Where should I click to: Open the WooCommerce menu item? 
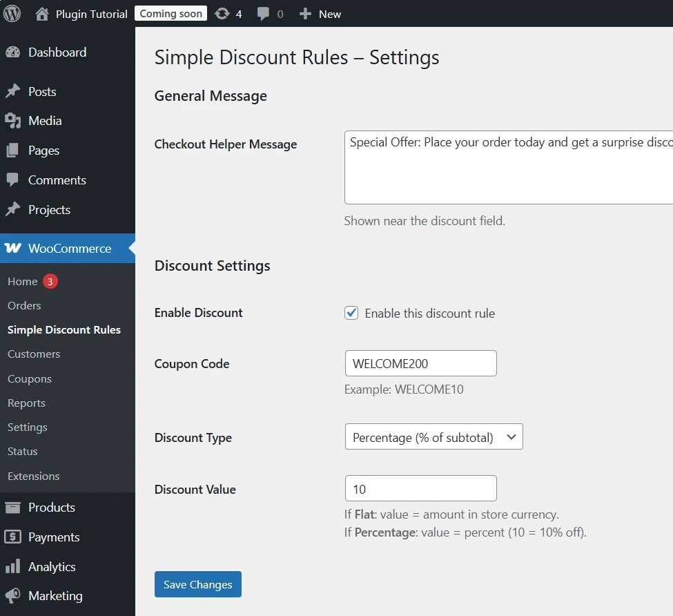click(x=68, y=249)
